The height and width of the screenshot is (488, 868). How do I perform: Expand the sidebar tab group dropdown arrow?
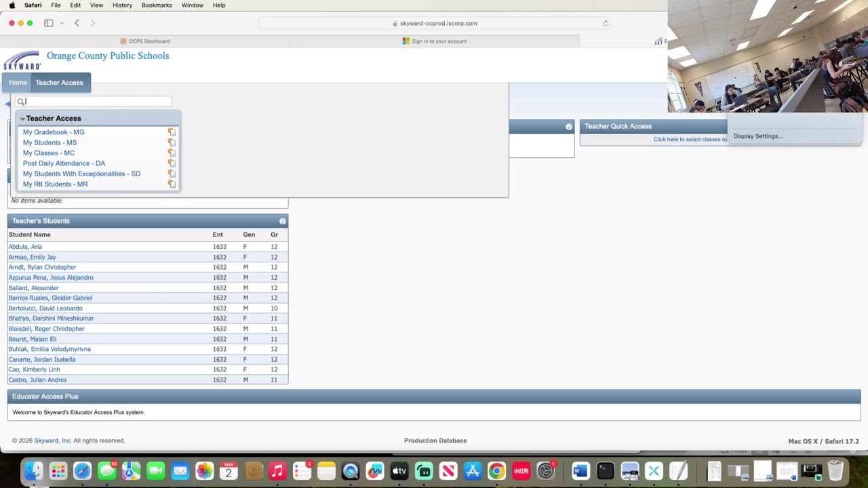[62, 23]
